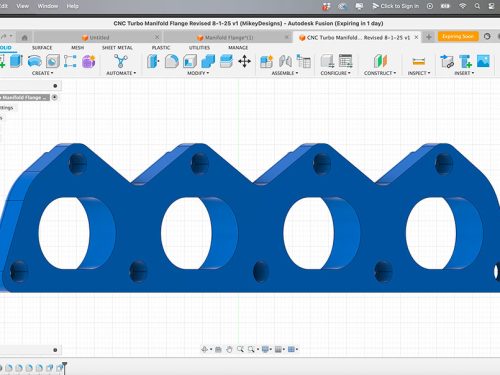Open the MODIFY dropdown menu
Screen dimensions: 500x375
(198, 73)
